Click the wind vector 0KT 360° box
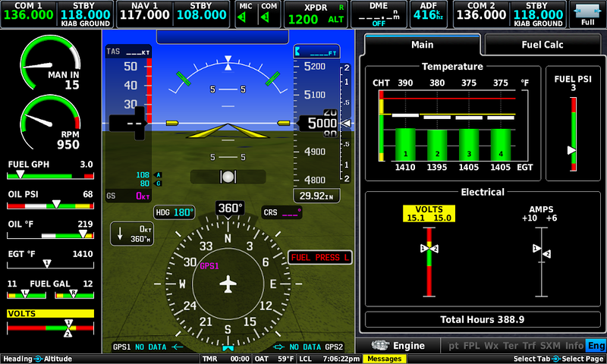Screen dimensions: 607x364 click(132, 234)
